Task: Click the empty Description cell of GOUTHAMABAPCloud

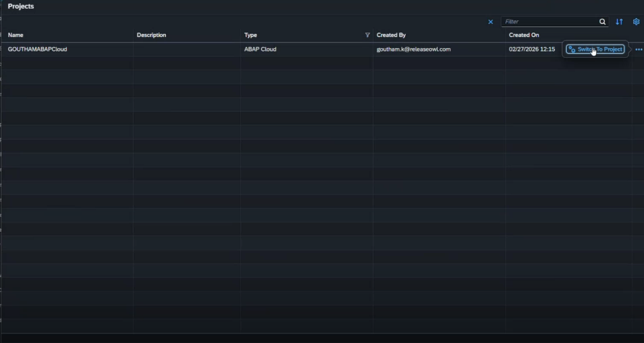Action: point(187,49)
